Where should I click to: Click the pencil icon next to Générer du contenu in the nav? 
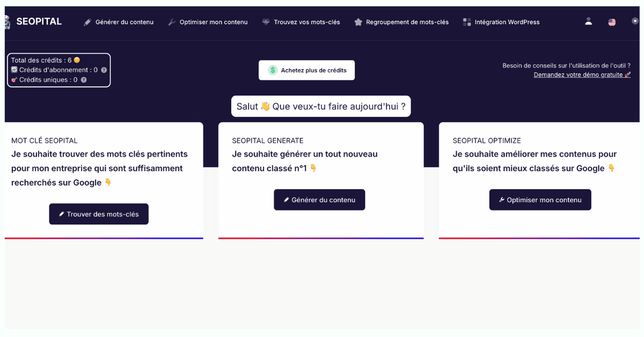coord(87,22)
